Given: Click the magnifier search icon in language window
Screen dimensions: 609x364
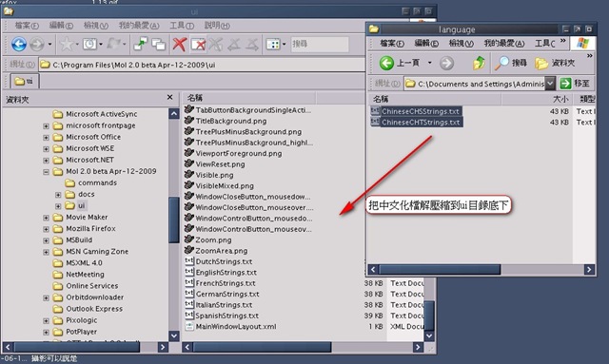Looking at the screenshot, I should point(501,63).
